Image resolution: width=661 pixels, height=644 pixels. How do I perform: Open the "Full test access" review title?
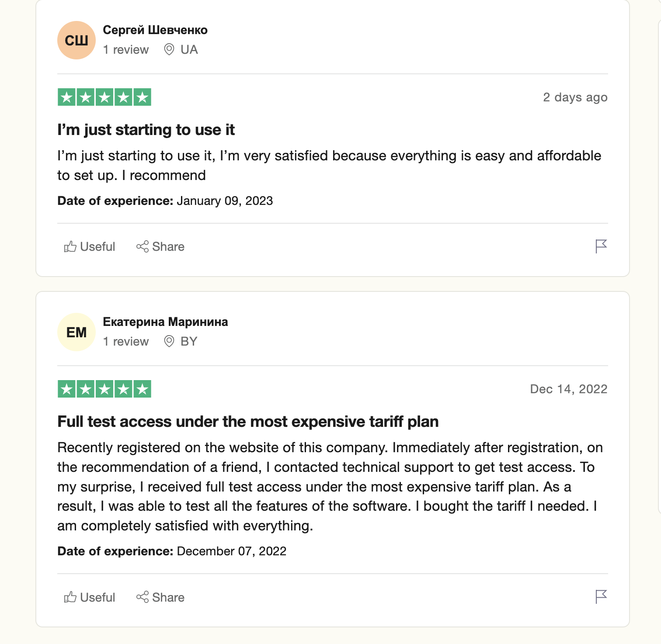click(248, 422)
